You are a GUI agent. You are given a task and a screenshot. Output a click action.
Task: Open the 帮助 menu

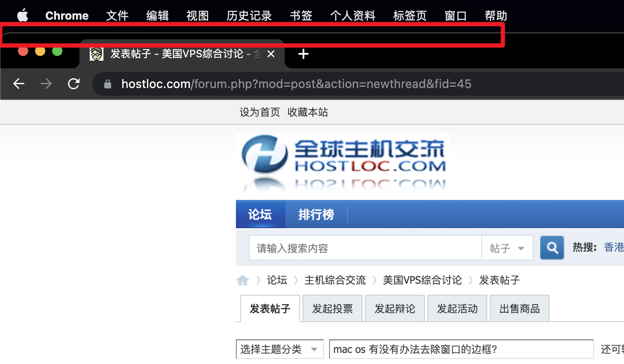496,16
